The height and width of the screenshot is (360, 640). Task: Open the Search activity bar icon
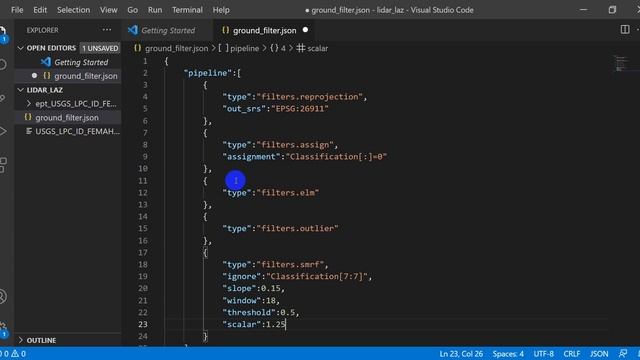pyautogui.click(x=3, y=64)
